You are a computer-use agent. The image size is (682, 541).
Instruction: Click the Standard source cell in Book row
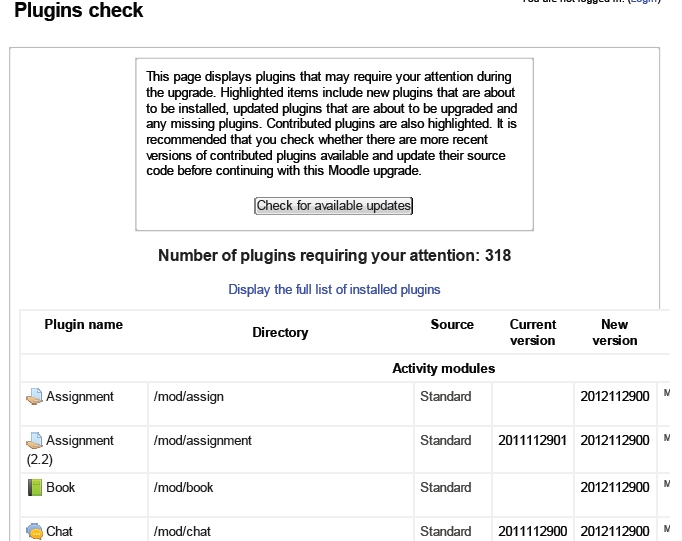point(445,488)
